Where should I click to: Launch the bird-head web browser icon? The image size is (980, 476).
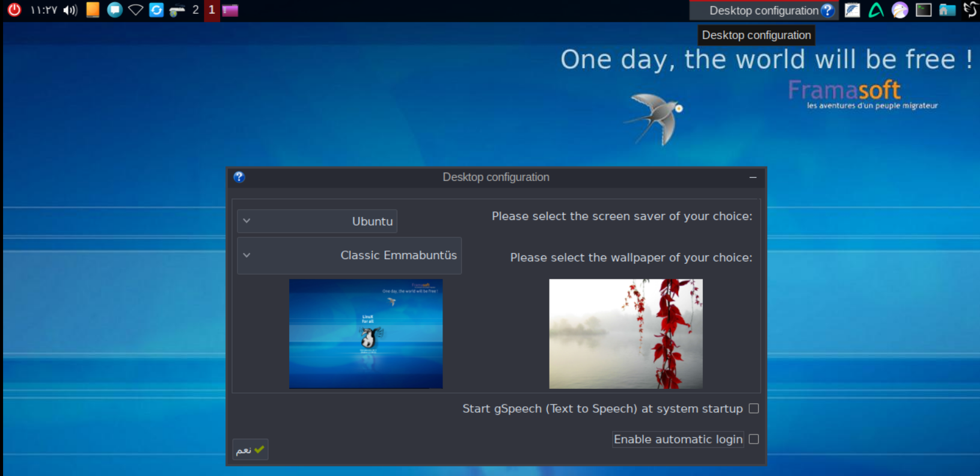click(x=900, y=10)
